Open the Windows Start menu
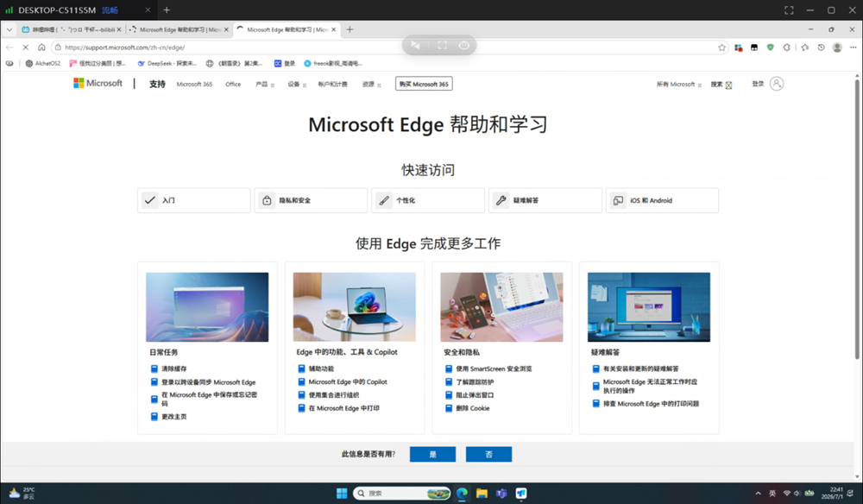This screenshot has width=863, height=504. tap(342, 493)
